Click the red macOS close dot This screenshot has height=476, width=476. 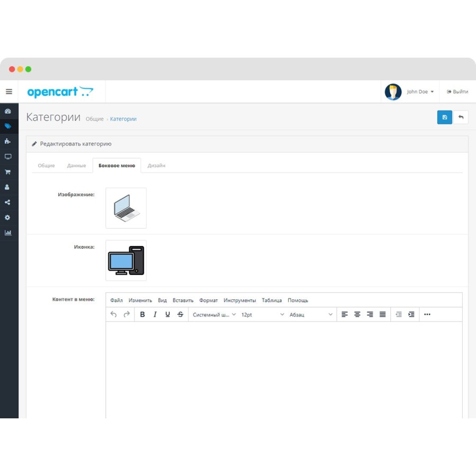12,69
